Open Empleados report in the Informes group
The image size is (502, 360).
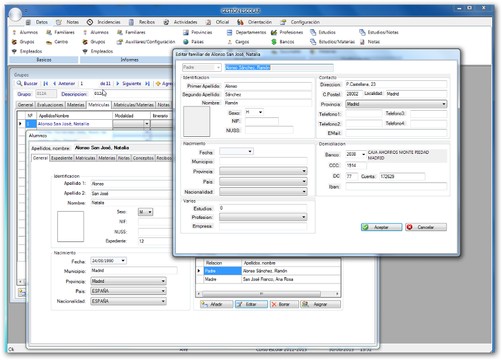pos(98,51)
